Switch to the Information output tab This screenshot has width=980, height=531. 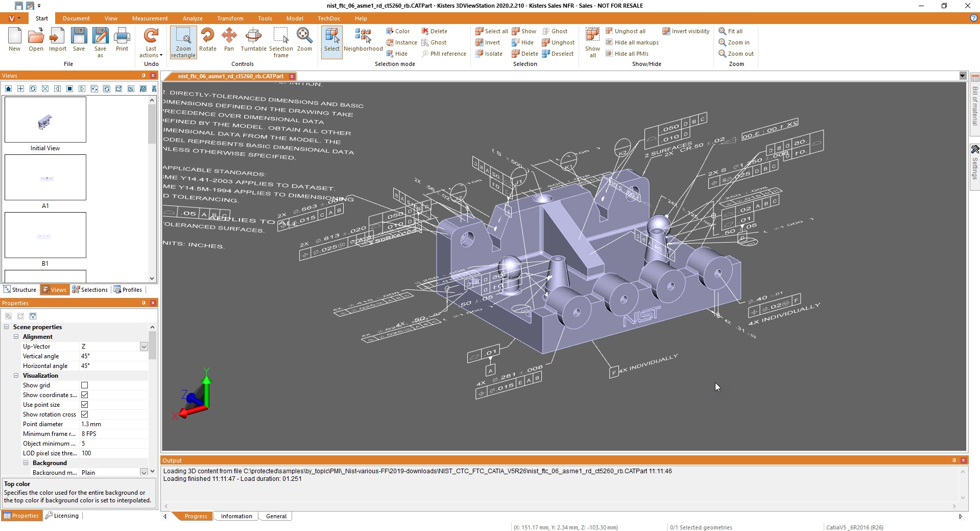(236, 516)
